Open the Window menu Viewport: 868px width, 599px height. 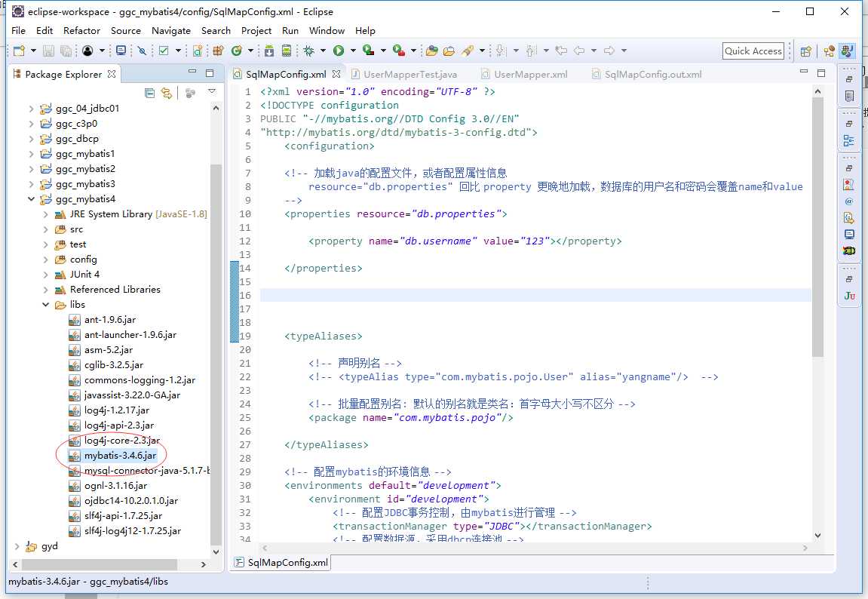(x=327, y=30)
